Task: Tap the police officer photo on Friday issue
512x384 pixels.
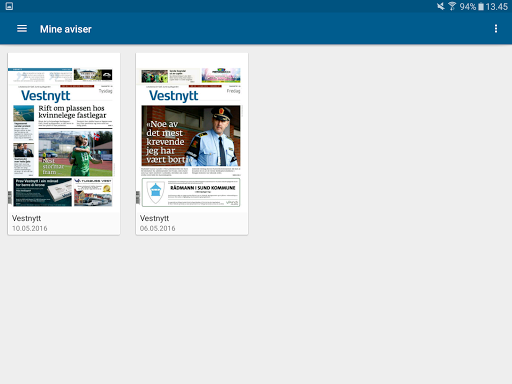Action: tap(191, 136)
